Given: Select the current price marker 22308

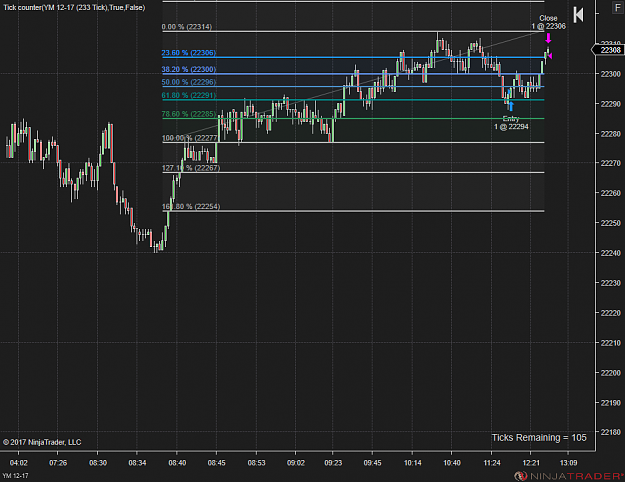Looking at the screenshot, I should [608, 50].
